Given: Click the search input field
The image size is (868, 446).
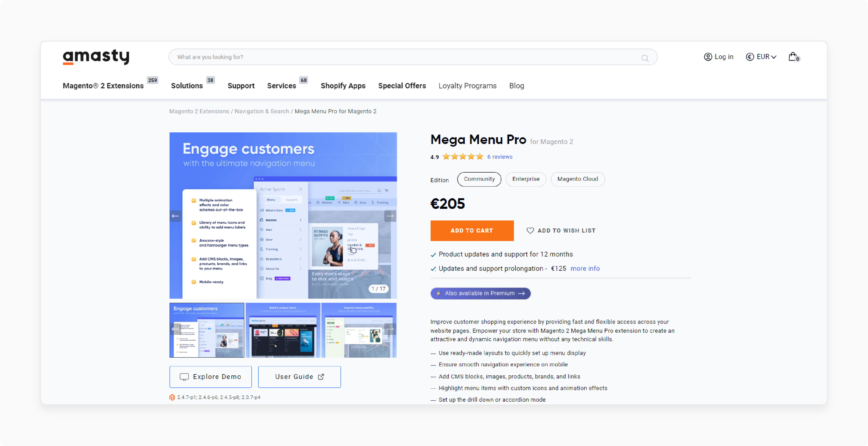Looking at the screenshot, I should click(413, 57).
